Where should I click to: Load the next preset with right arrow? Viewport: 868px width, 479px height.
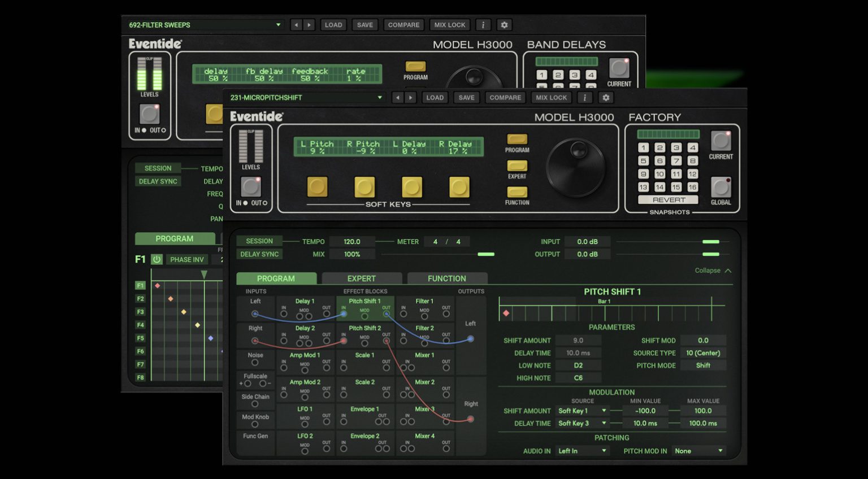(x=411, y=98)
